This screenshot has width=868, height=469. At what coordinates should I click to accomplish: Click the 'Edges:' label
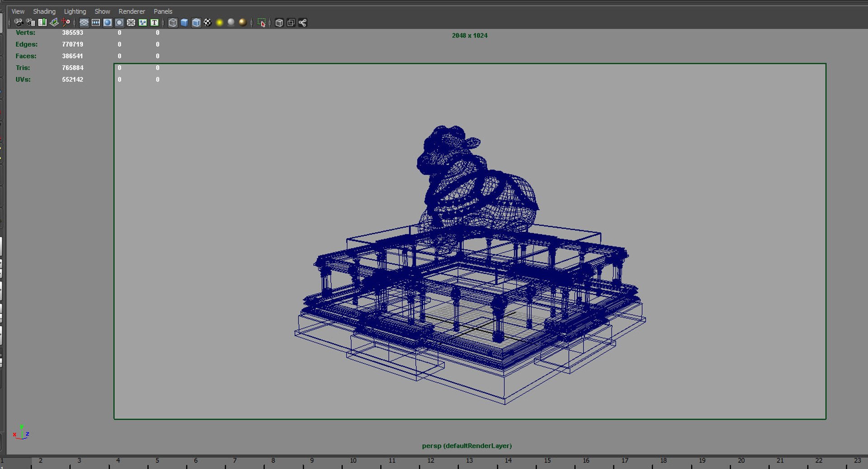(x=27, y=44)
